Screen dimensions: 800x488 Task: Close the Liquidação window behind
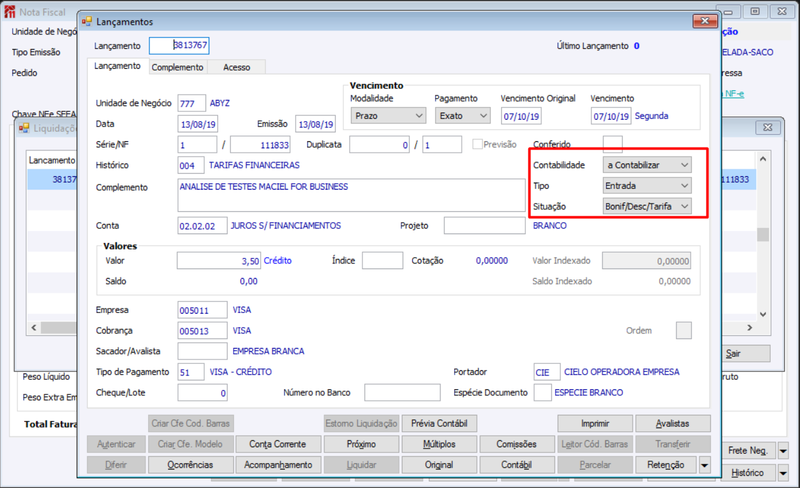click(x=767, y=128)
